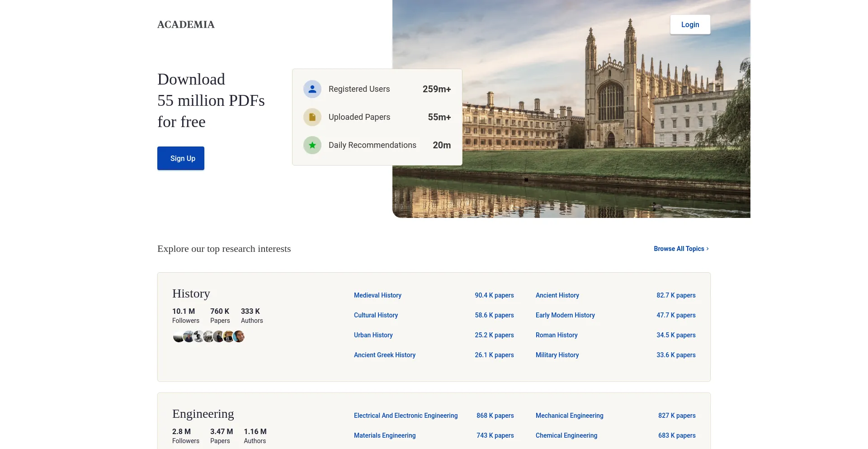Open the Urban History topic

coord(373,335)
